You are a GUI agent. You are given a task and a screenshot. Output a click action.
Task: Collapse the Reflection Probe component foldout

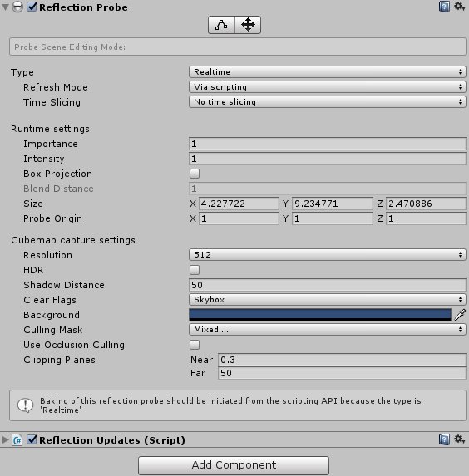5,7
